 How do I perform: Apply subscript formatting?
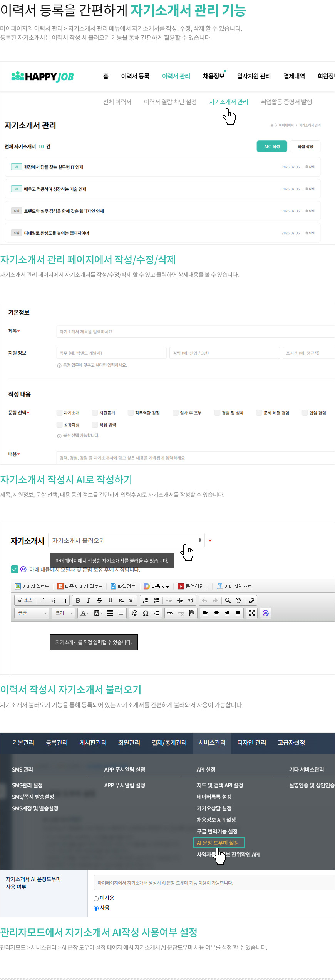[x=121, y=600]
